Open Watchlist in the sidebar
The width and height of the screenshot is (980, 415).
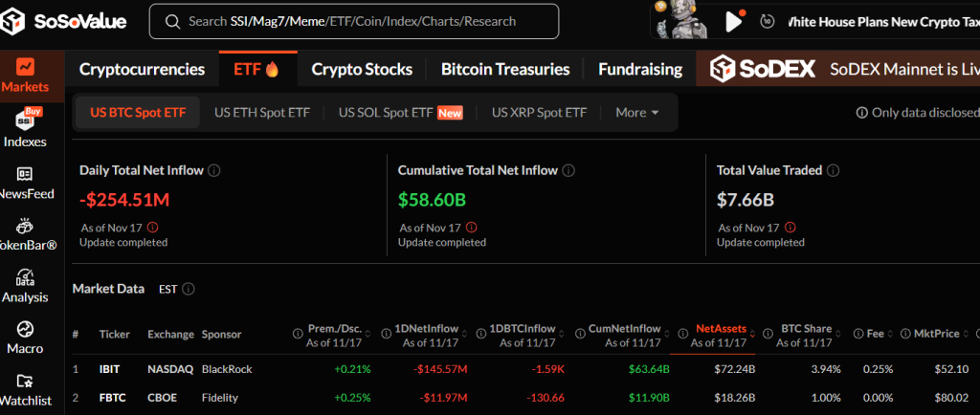pyautogui.click(x=25, y=390)
